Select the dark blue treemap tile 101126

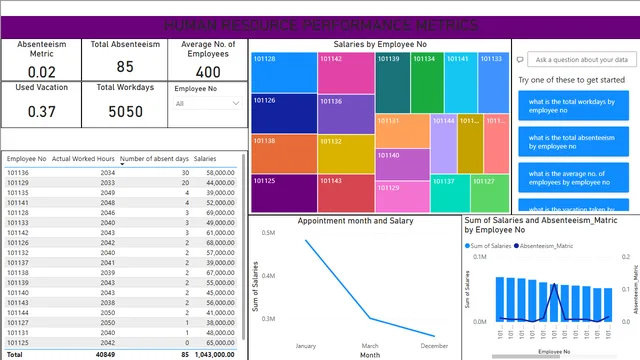284,113
